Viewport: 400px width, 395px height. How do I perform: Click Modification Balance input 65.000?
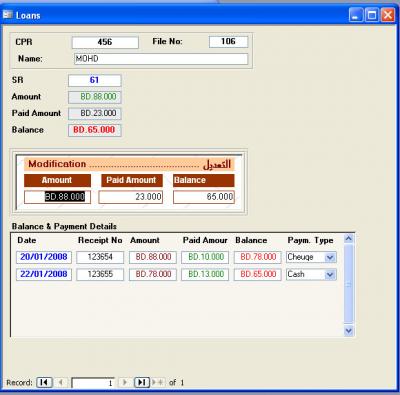coord(204,197)
